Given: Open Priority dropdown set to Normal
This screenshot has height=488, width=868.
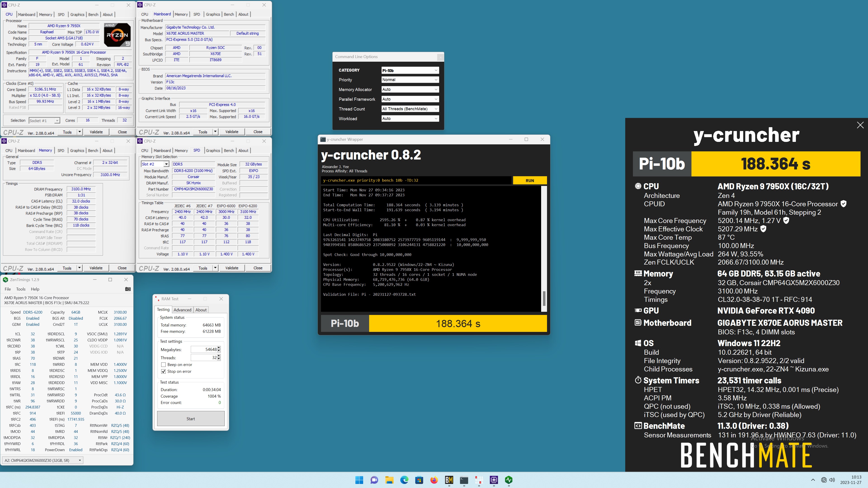Looking at the screenshot, I should [410, 80].
